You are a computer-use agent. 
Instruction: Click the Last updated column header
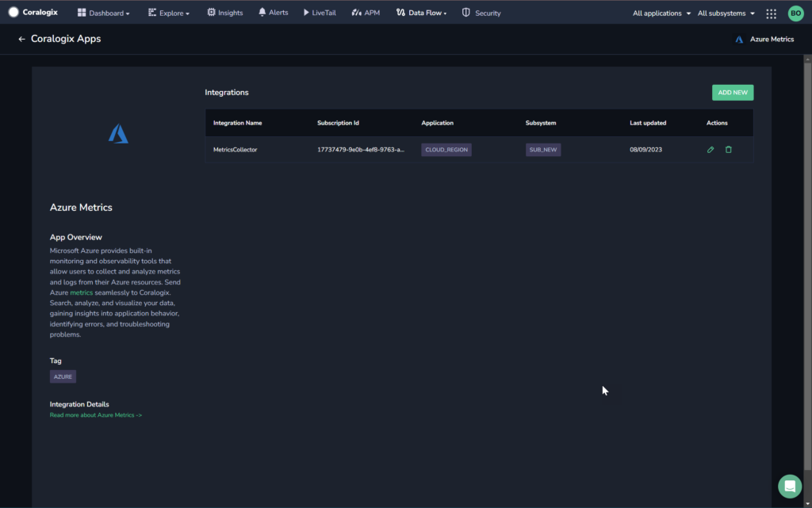tap(648, 123)
